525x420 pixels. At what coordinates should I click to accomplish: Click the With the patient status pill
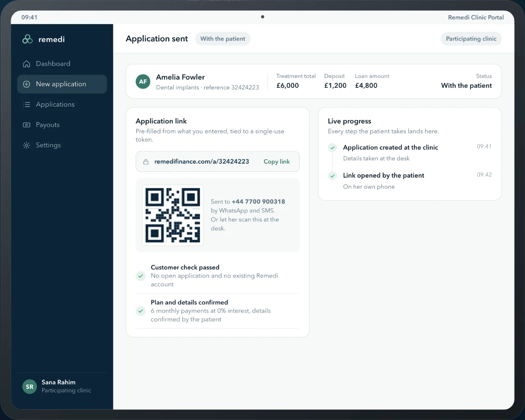(223, 39)
